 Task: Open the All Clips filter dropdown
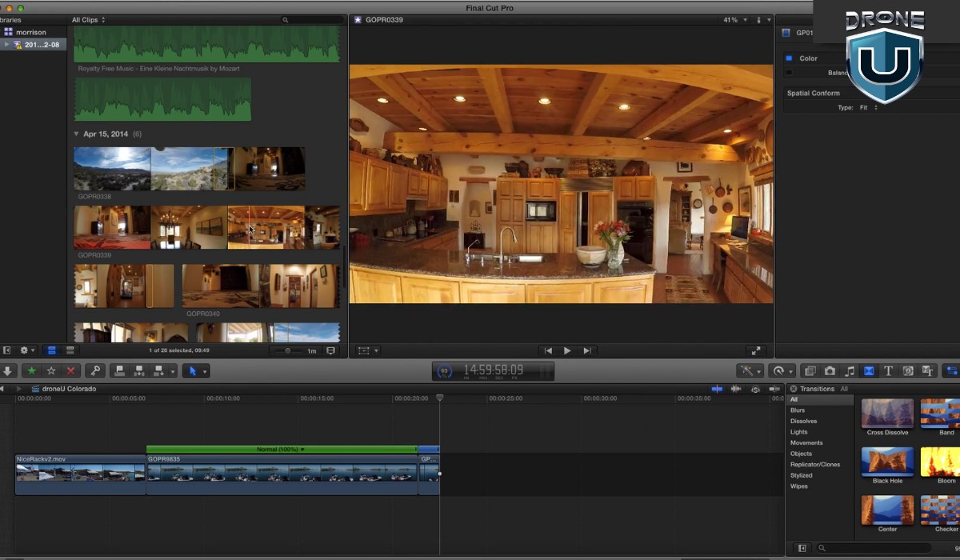[88, 20]
